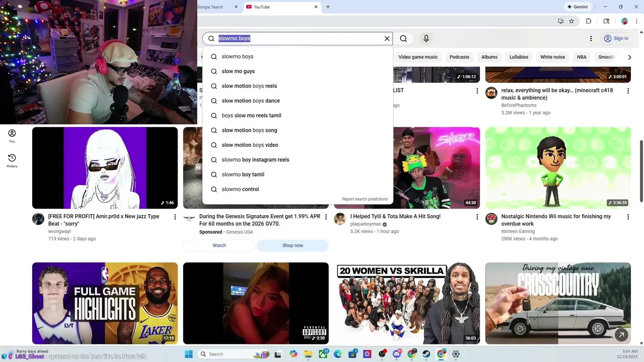The height and width of the screenshot is (362, 644).
Task: Filter by NBA chip
Action: pyautogui.click(x=582, y=57)
